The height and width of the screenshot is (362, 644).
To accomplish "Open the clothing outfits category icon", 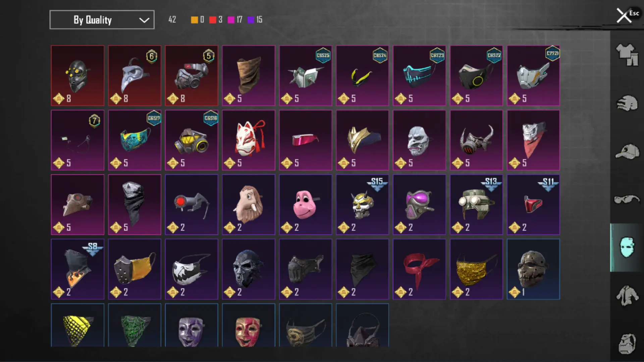I will point(627,55).
